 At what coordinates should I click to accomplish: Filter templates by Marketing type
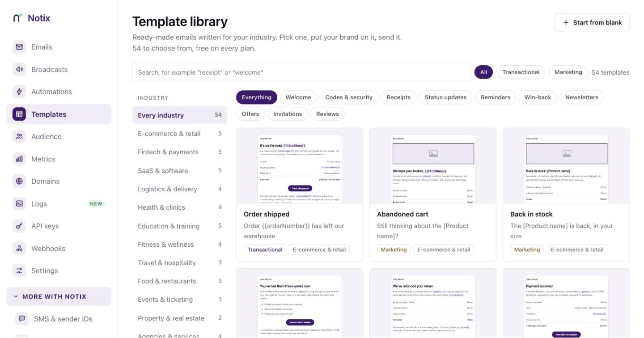[x=568, y=72]
